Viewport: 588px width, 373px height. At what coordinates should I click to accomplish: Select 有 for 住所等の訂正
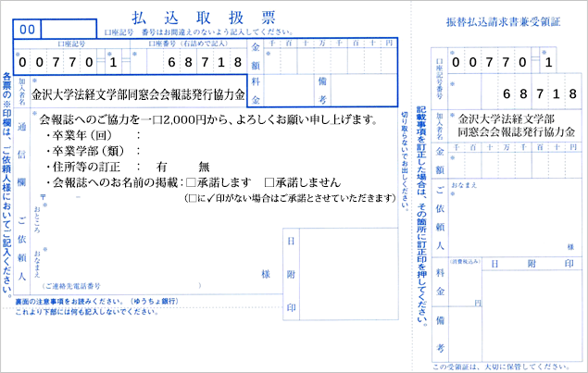(162, 167)
